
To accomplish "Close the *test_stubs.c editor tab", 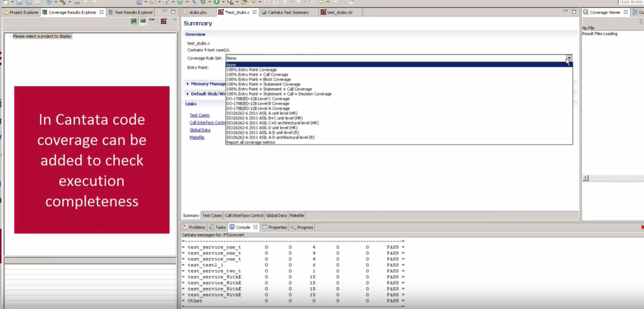I will click(254, 12).
